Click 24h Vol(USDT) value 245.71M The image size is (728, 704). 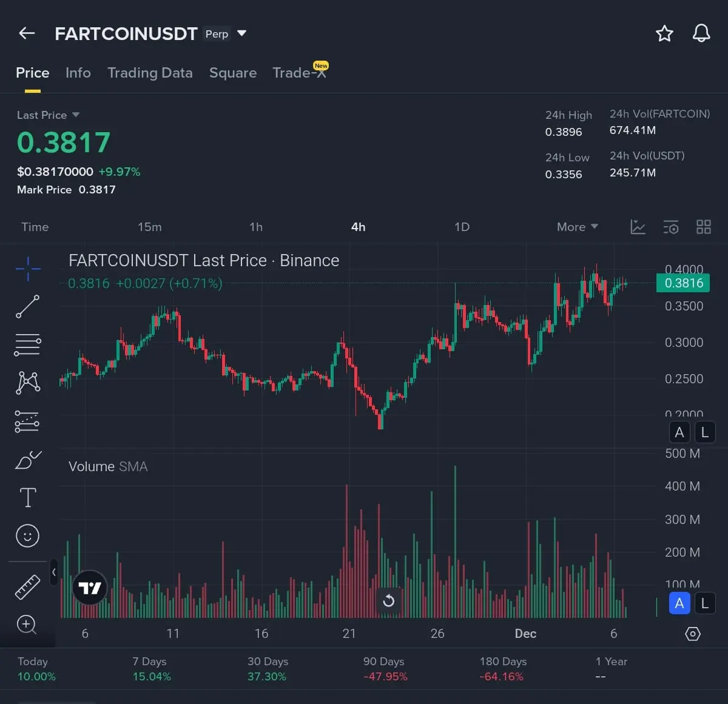(x=633, y=173)
